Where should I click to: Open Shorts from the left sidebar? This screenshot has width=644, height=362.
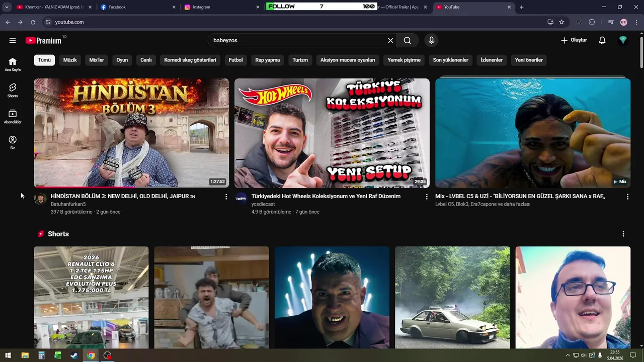[x=13, y=90]
